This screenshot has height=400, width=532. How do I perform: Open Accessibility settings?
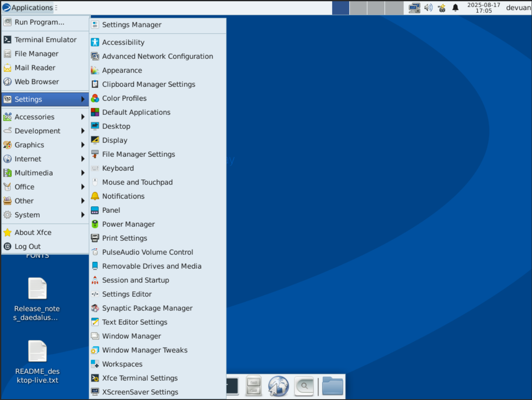coord(158,42)
